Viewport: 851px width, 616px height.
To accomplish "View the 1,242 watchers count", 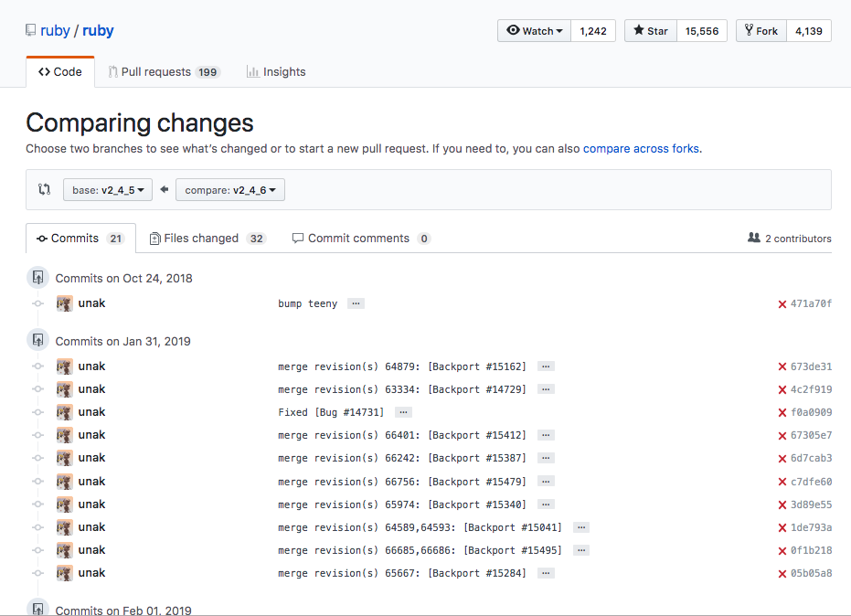I will (592, 31).
